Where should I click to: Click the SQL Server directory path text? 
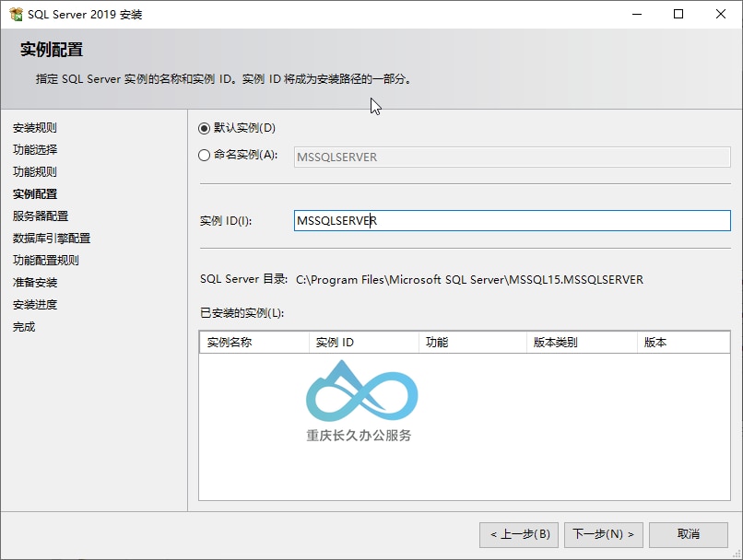469,280
